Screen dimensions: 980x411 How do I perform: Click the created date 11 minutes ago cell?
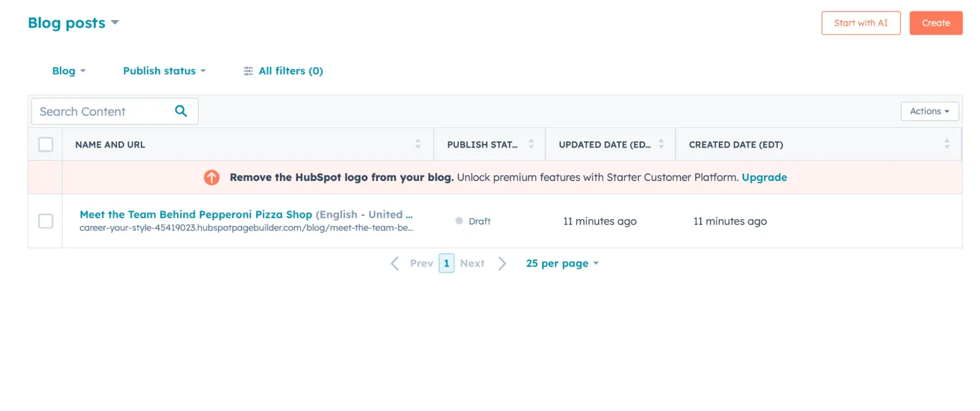point(730,221)
